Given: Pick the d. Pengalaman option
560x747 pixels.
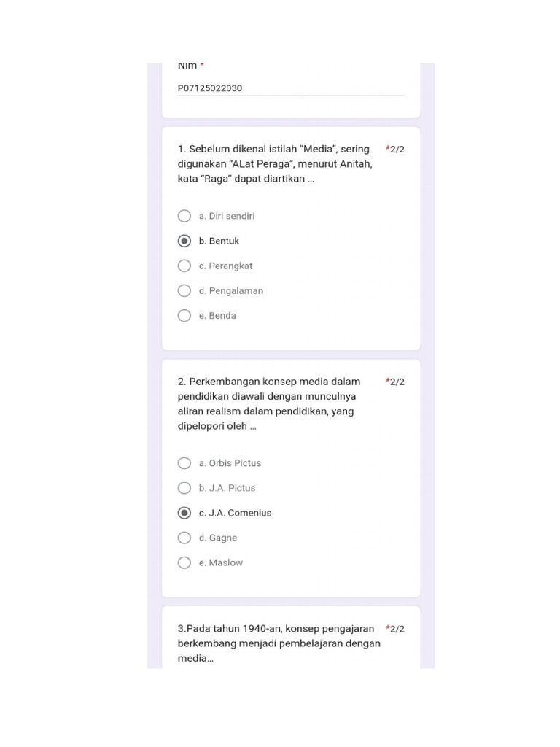Looking at the screenshot, I should (x=184, y=290).
